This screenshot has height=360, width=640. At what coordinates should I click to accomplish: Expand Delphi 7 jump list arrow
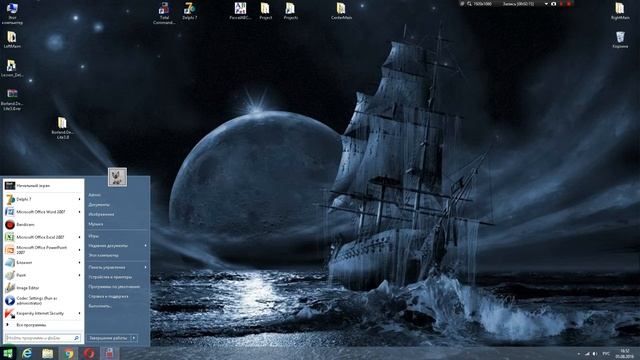click(80, 199)
